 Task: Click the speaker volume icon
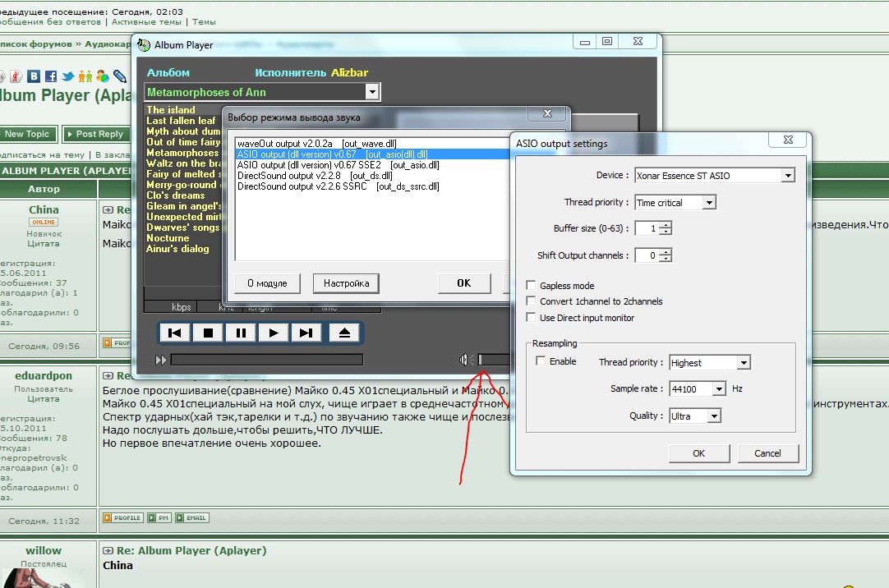pyautogui.click(x=466, y=360)
